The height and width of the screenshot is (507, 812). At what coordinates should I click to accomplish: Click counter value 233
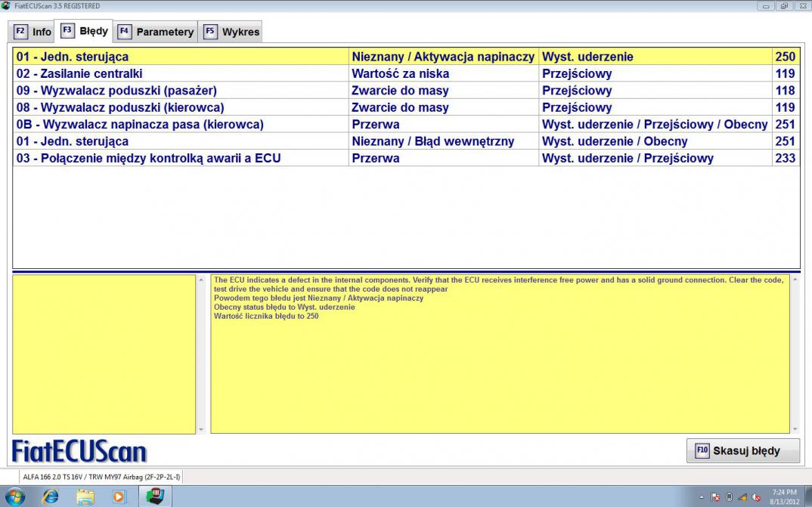tap(785, 158)
